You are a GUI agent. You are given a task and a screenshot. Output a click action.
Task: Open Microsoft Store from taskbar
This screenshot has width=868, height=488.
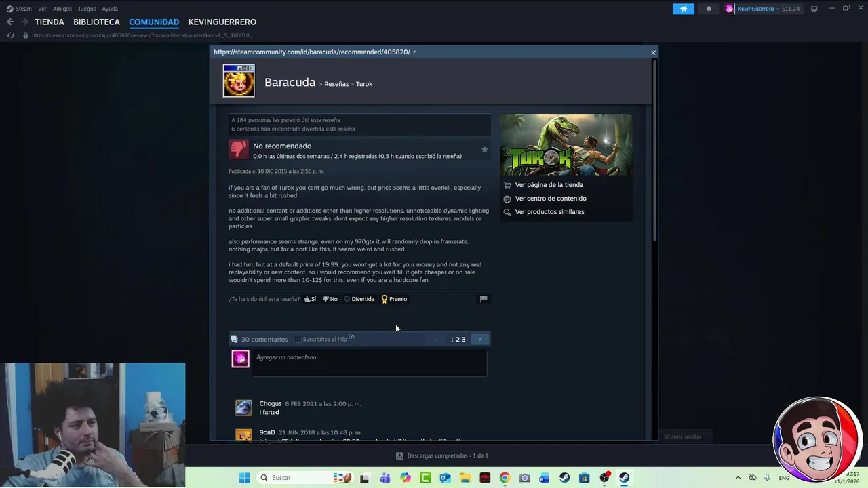pyautogui.click(x=585, y=478)
